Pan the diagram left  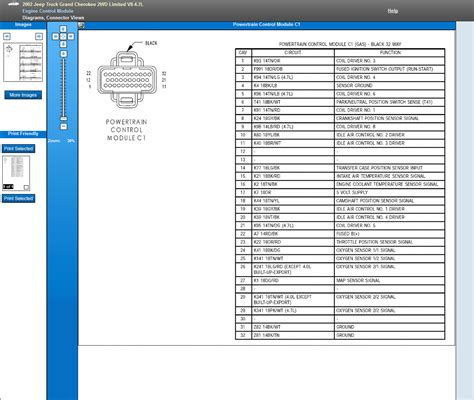(56, 37)
